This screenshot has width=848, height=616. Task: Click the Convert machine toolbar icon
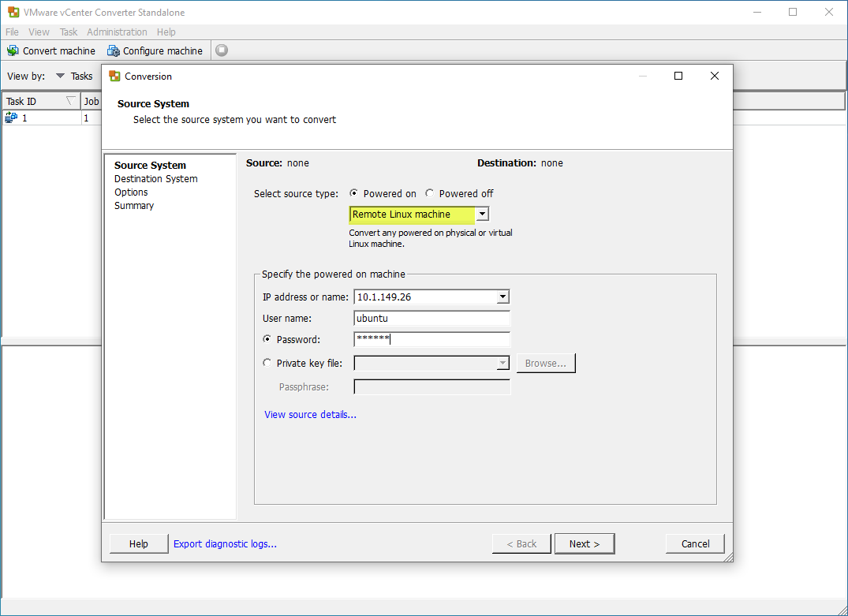click(x=13, y=50)
